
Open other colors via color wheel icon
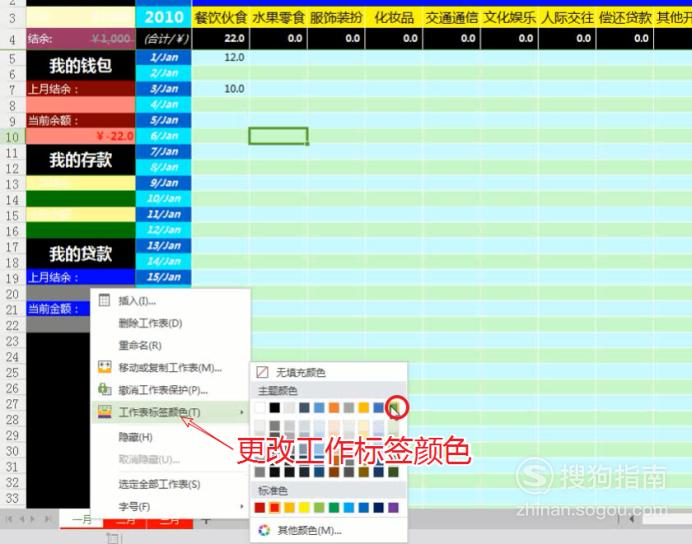(x=264, y=530)
